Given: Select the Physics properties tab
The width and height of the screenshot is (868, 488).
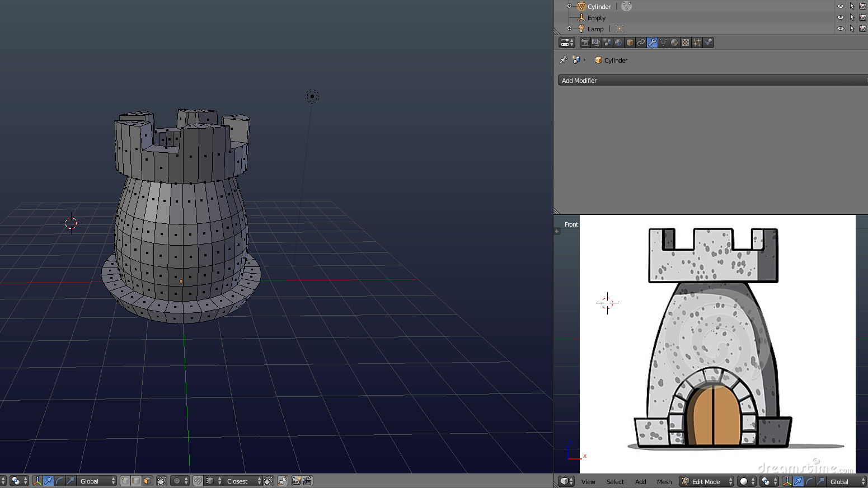Looking at the screenshot, I should coord(708,42).
